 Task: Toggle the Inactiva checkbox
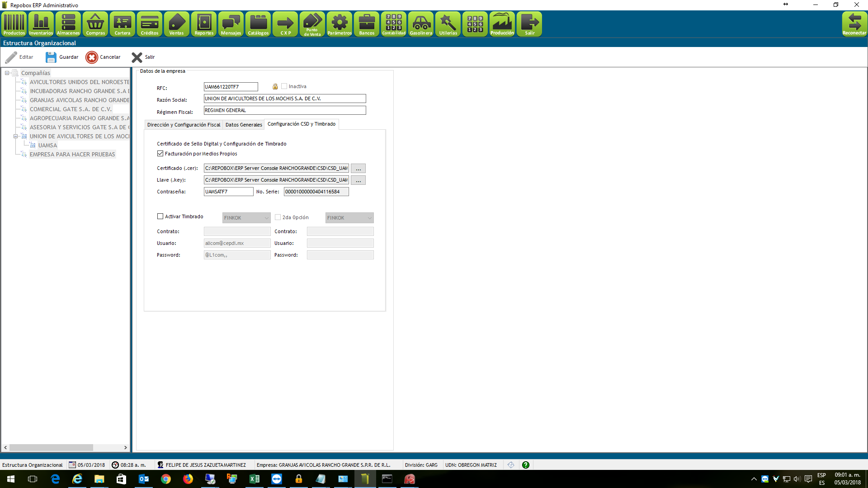tap(284, 86)
